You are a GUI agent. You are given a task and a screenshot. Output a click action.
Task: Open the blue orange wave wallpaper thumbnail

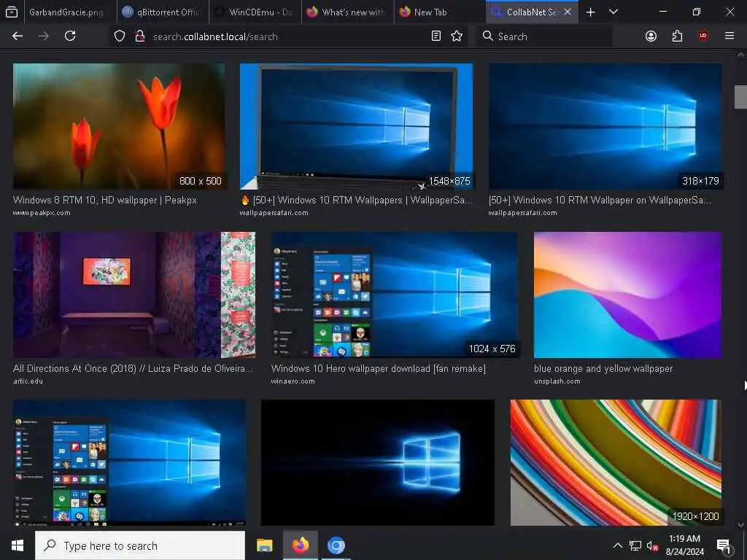(x=628, y=295)
